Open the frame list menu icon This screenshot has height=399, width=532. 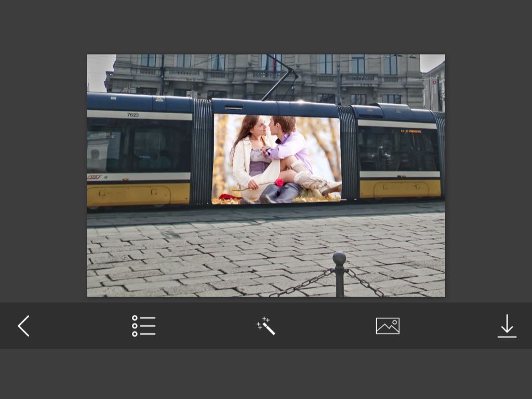pyautogui.click(x=143, y=326)
